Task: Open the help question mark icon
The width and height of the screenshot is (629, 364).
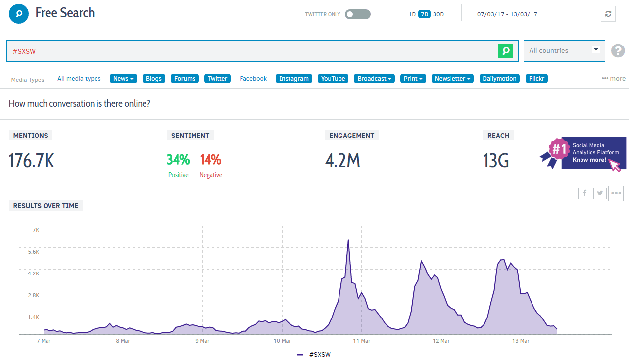Action: (617, 51)
